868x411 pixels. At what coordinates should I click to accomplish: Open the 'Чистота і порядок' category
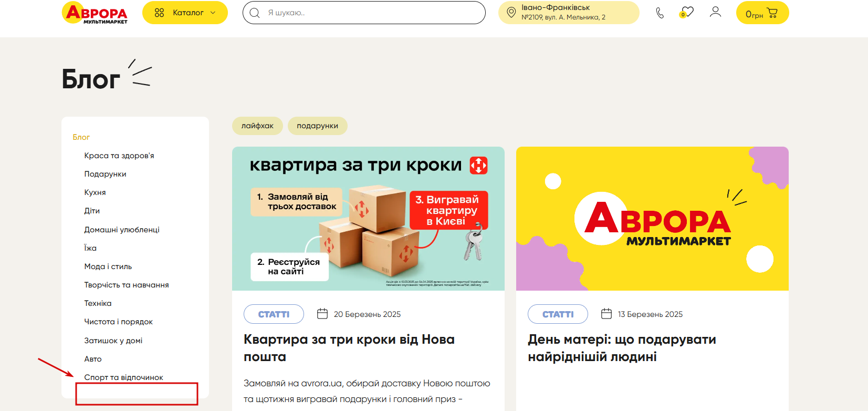[119, 322]
